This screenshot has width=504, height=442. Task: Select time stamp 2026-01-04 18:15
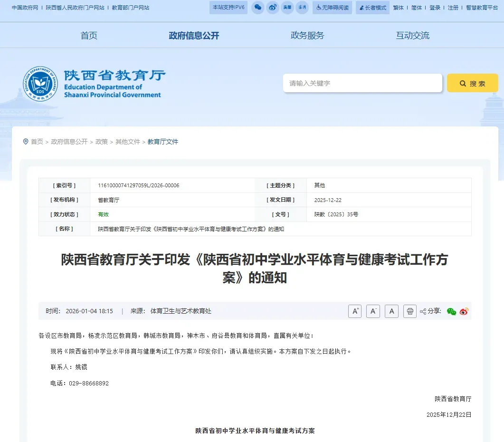pos(89,311)
